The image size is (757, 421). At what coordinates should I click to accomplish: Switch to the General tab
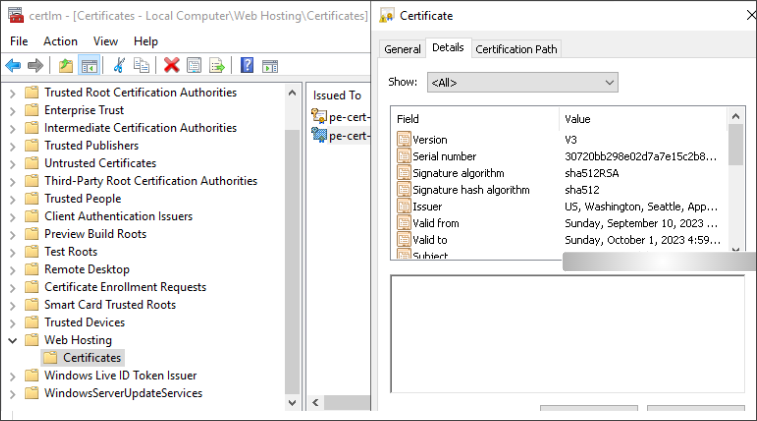402,49
